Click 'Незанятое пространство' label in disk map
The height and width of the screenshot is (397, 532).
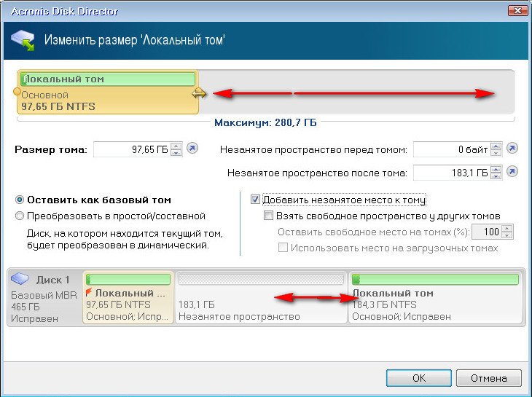[239, 316]
